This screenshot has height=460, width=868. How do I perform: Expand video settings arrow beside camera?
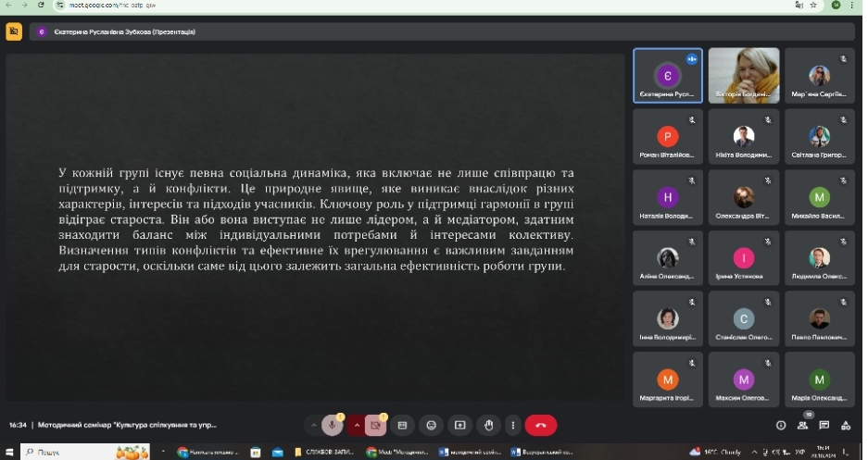(356, 425)
